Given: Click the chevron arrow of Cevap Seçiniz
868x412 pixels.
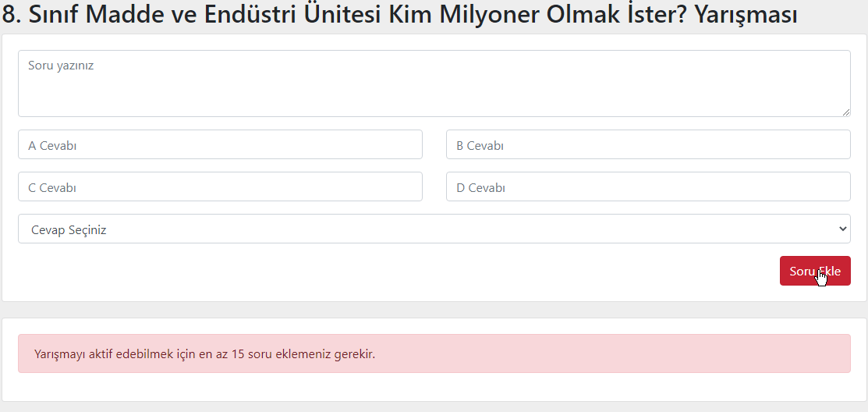Looking at the screenshot, I should point(842,229).
